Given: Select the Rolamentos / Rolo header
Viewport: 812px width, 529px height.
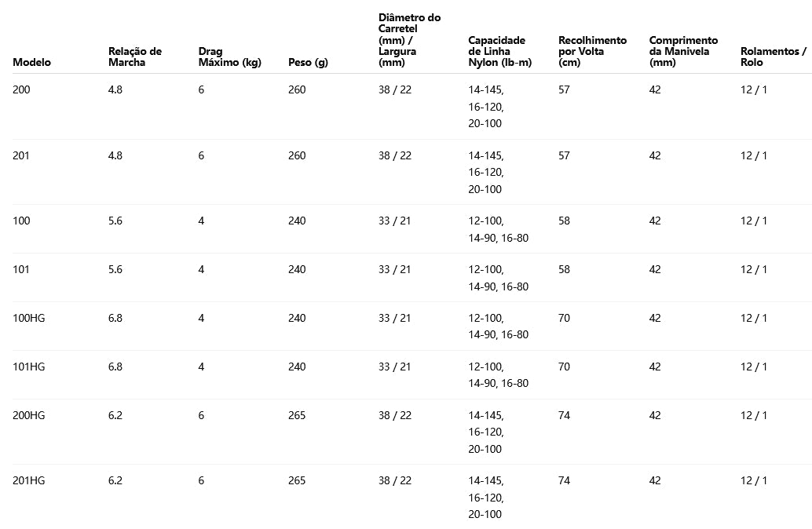Looking at the screenshot, I should click(x=774, y=57).
